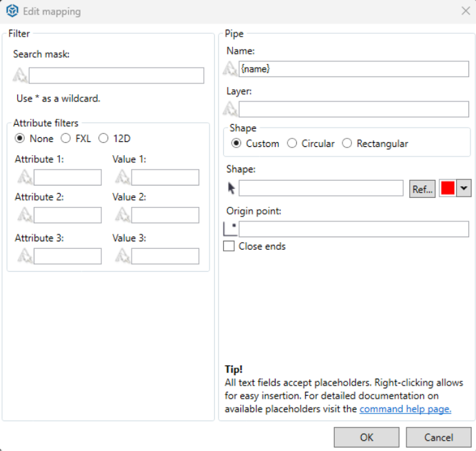Focus the Layer input field
The image size is (476, 451).
(353, 109)
